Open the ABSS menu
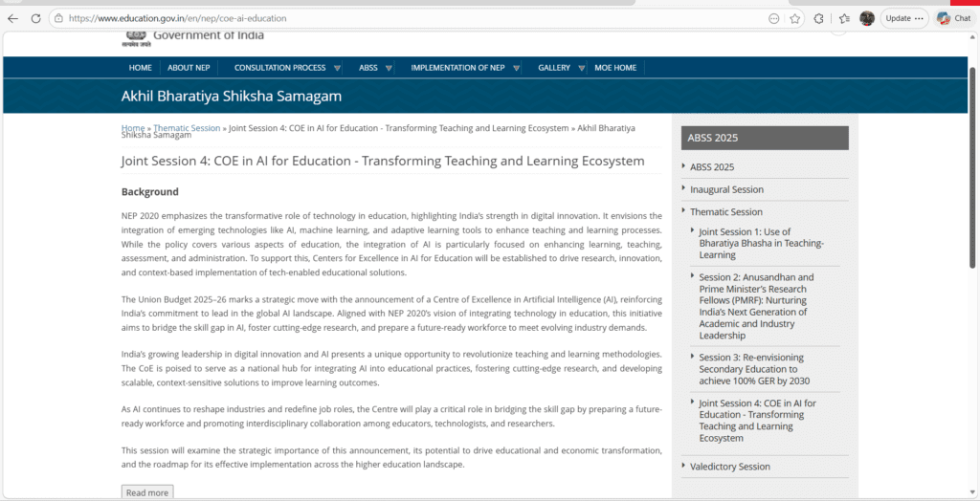 click(368, 68)
